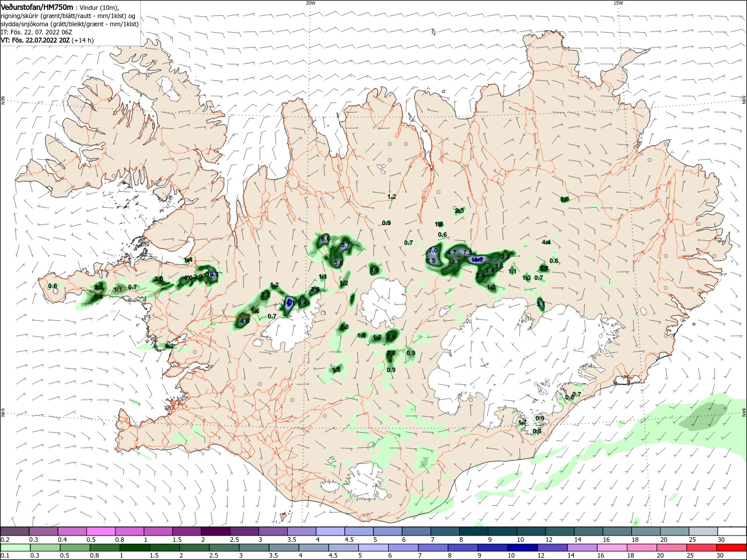Screen dimensions: 747x560
Task: Click the 5.1 precipitation value
Action: point(541,304)
